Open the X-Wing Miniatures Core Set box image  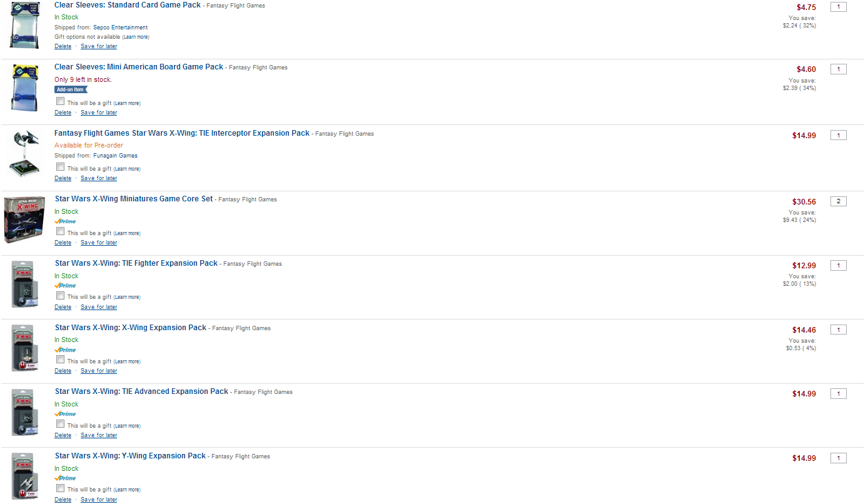24,219
